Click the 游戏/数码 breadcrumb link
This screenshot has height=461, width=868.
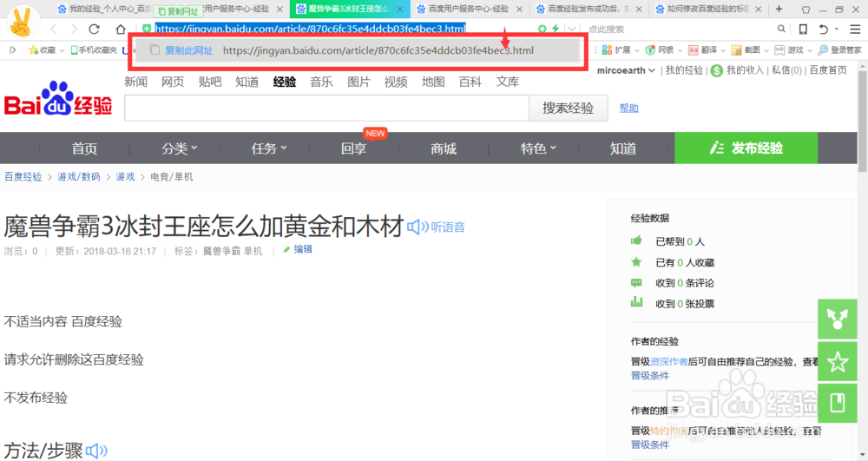[x=79, y=176]
